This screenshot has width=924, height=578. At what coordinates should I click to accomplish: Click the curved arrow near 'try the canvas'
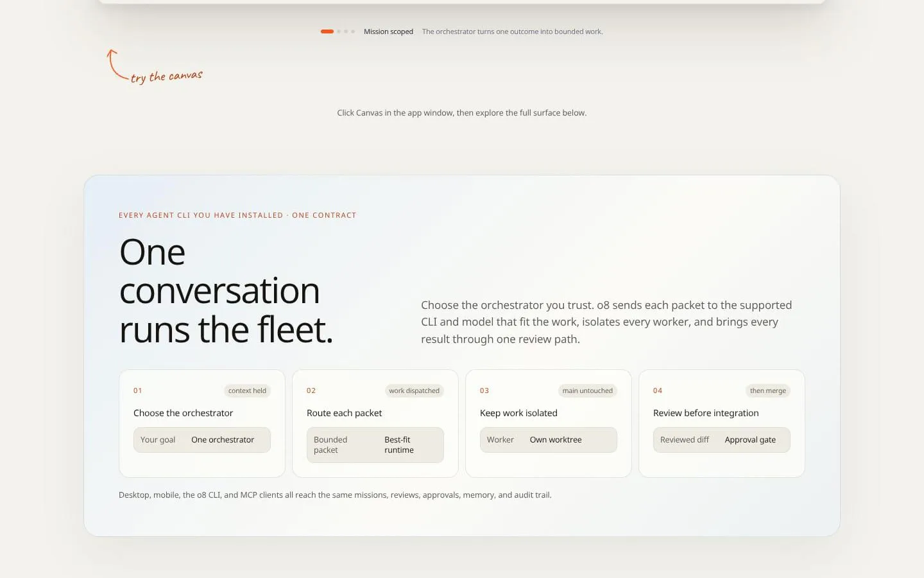coord(116,64)
